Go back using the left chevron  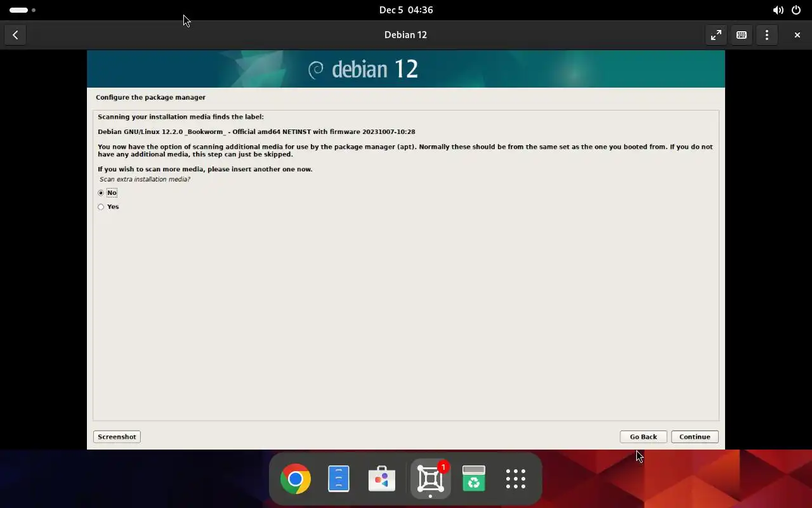click(15, 35)
